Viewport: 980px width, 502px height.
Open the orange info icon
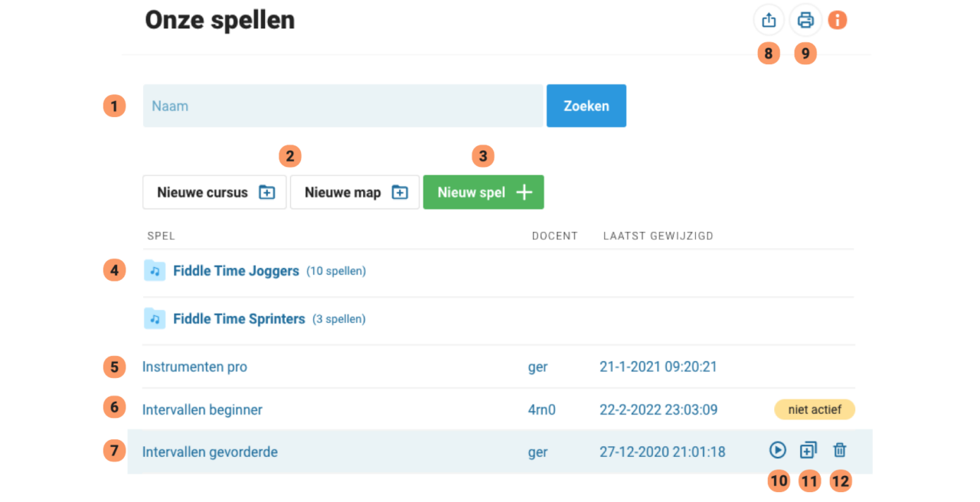click(x=838, y=20)
